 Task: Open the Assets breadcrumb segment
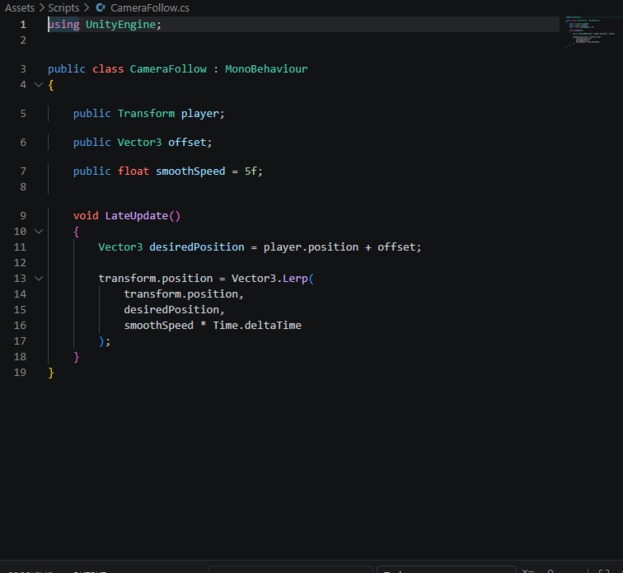click(x=19, y=8)
